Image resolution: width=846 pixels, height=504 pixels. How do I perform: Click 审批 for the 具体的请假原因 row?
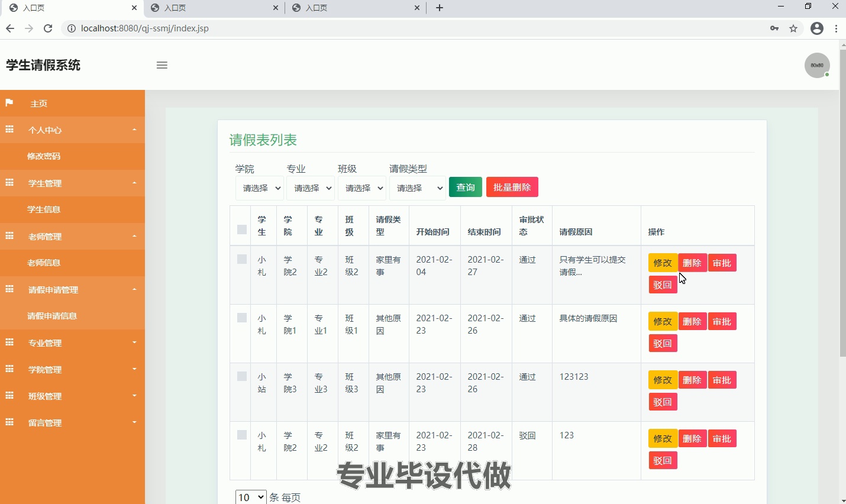coord(722,321)
